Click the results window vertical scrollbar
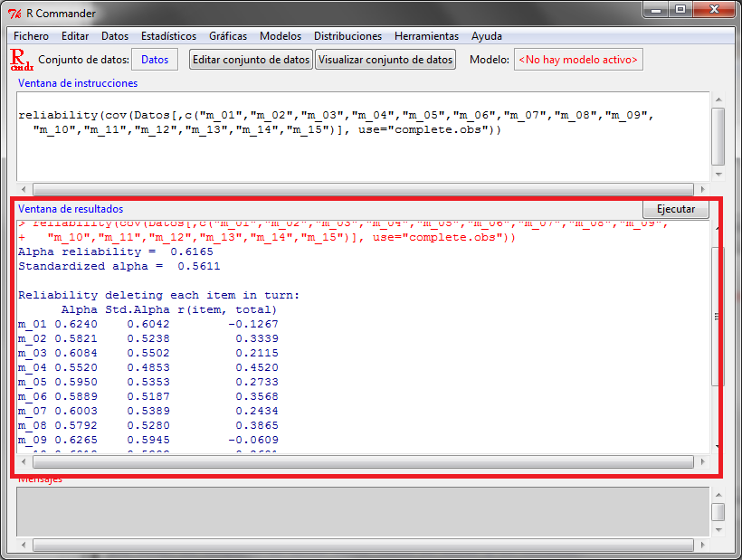The image size is (742, 560). 717,317
